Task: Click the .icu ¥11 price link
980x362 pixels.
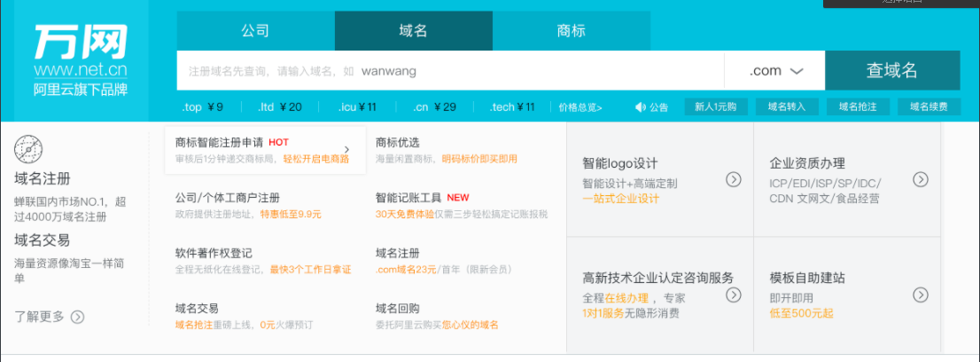Action: (357, 107)
